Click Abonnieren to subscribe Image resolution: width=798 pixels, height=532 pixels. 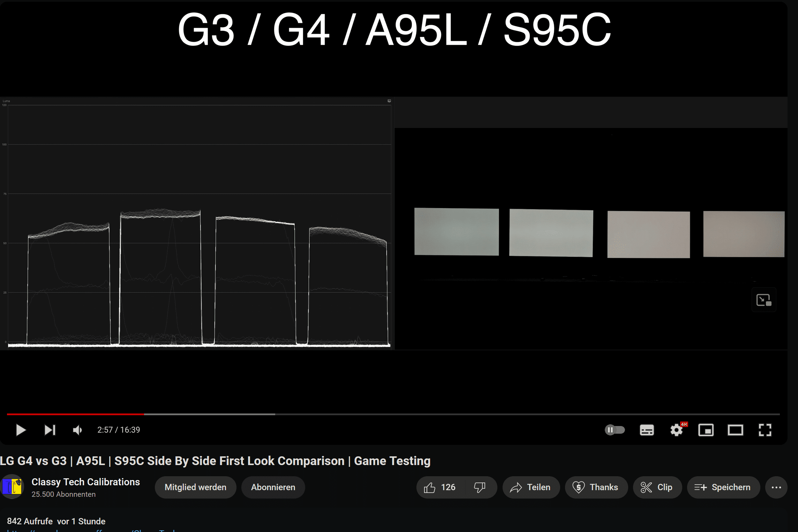[273, 487]
